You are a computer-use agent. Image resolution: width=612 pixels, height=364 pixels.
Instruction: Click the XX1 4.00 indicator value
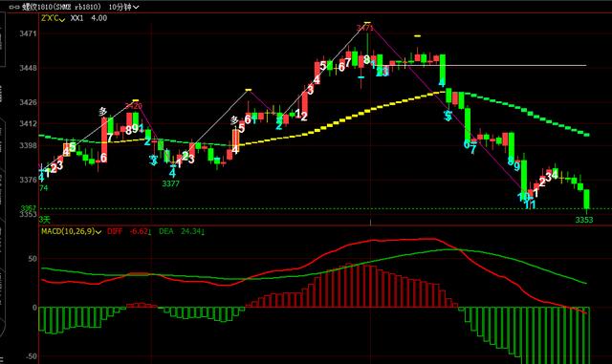click(x=89, y=18)
